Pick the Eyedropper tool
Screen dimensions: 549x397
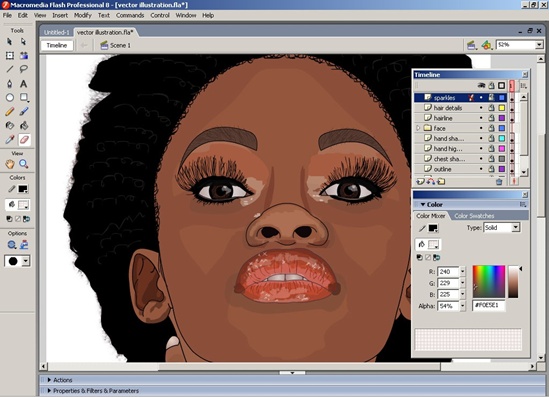pos(10,140)
